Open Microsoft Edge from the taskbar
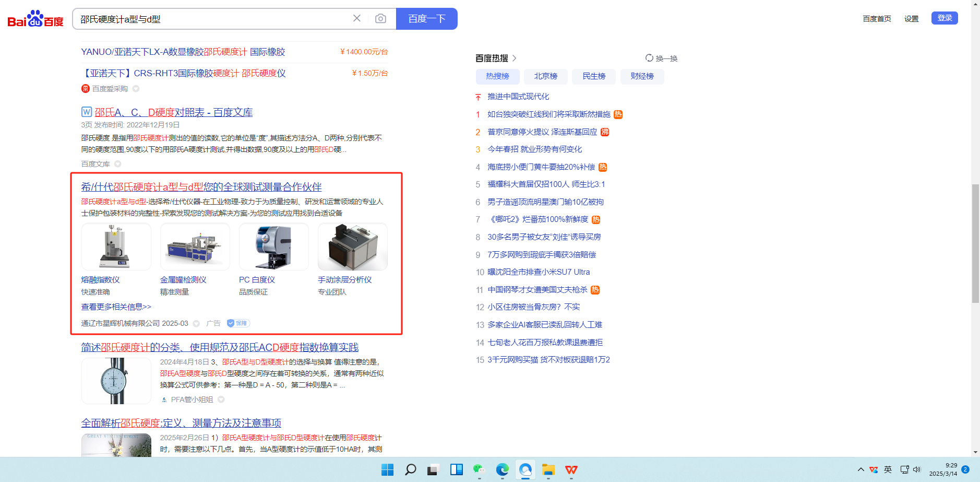This screenshot has width=980, height=482. coord(502,469)
